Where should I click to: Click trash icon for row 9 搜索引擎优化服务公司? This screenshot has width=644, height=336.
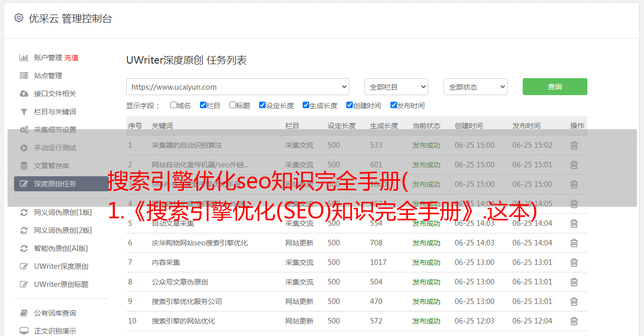(x=574, y=301)
